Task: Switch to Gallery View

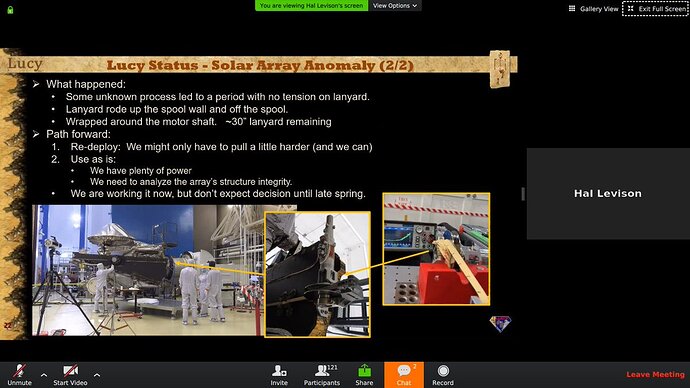Action: coord(594,9)
